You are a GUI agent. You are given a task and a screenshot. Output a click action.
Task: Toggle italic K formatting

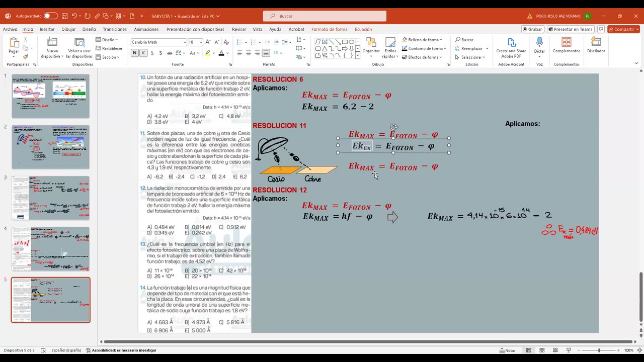tap(143, 53)
